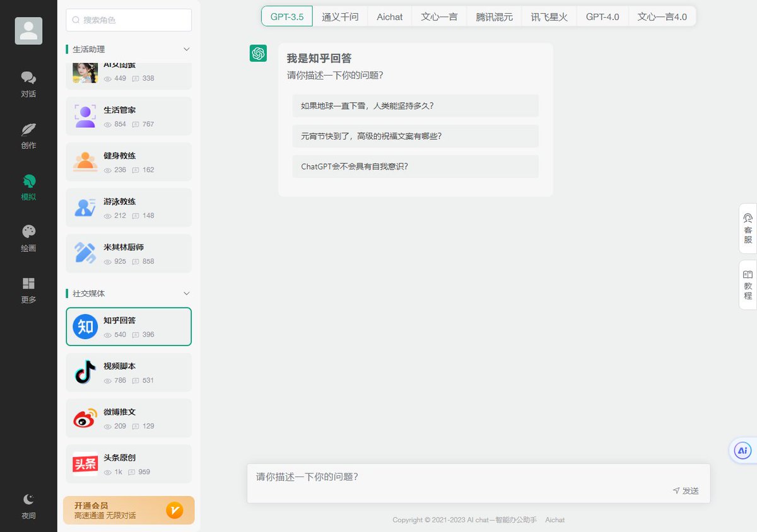Ask suggested question about 元宵节祝福文案

[415, 136]
